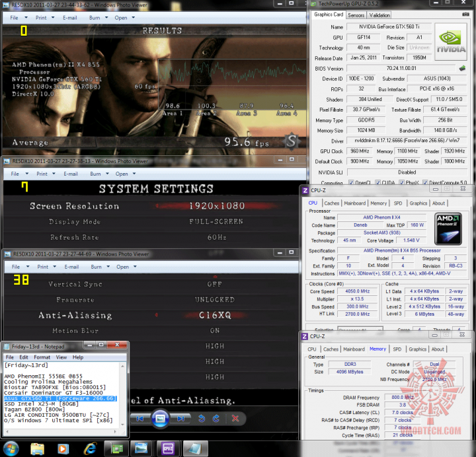
Task: Switch to CPU-Z via purple taskbar icon
Action: coord(168,449)
